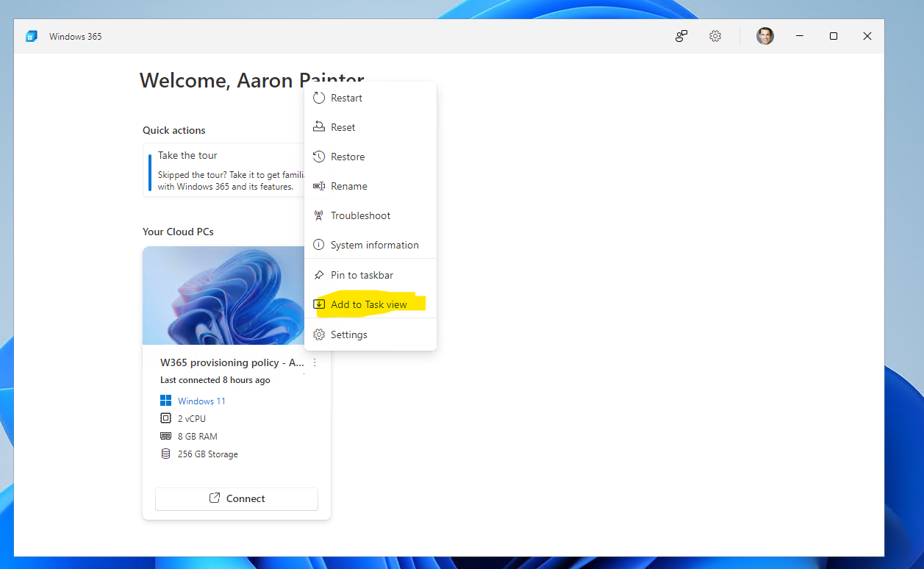Viewport: 924px width, 569px height.
Task: Click the gear icon beside Settings menu entry
Action: pos(318,334)
